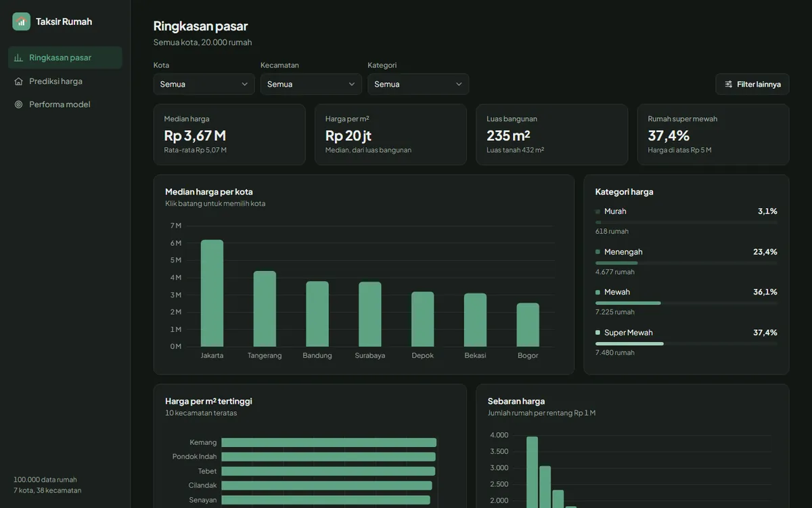Click the "Rata-rata Rp 5,07 M" text
The height and width of the screenshot is (508, 812).
click(196, 150)
